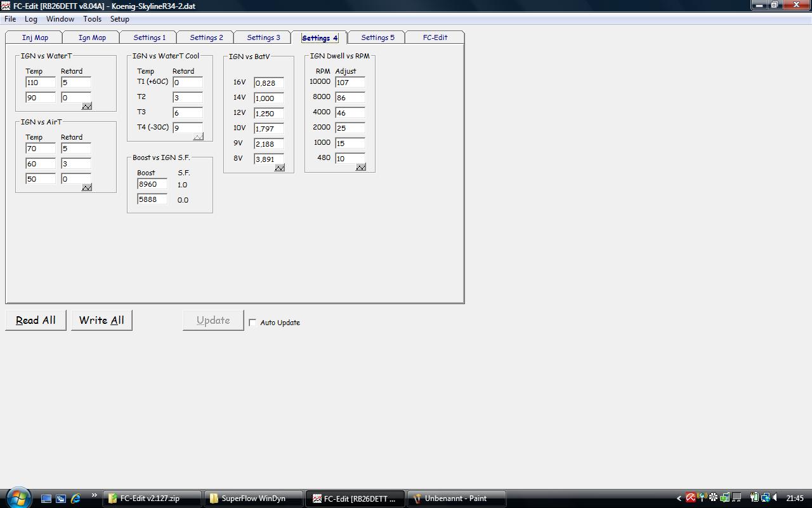Expand hidden system tray icons arrow
The width and height of the screenshot is (812, 508).
tap(679, 498)
